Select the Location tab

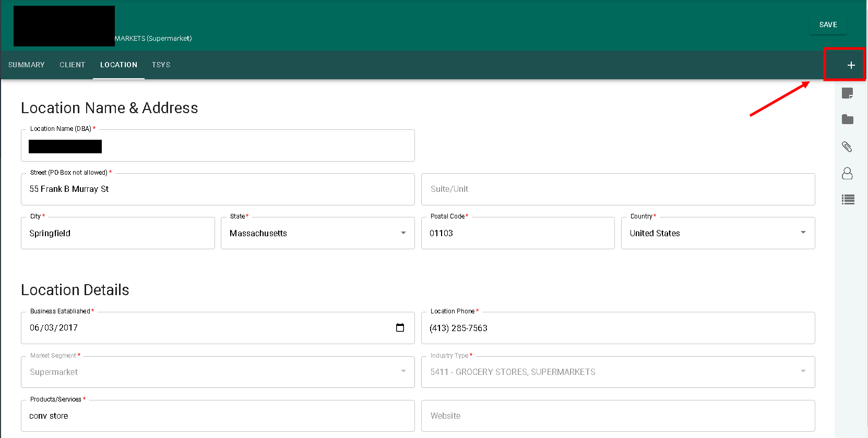[x=118, y=65]
